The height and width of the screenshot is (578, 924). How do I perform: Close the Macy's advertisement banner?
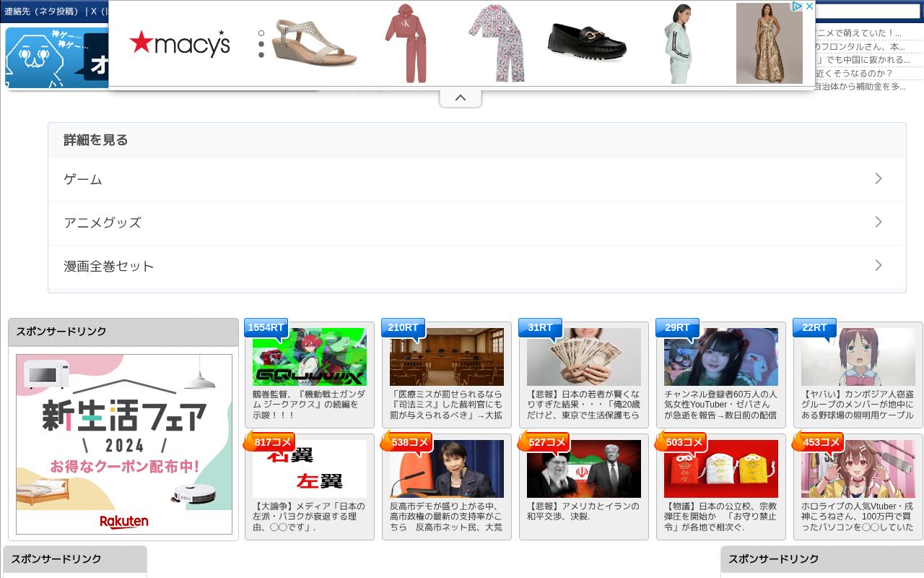click(808, 6)
